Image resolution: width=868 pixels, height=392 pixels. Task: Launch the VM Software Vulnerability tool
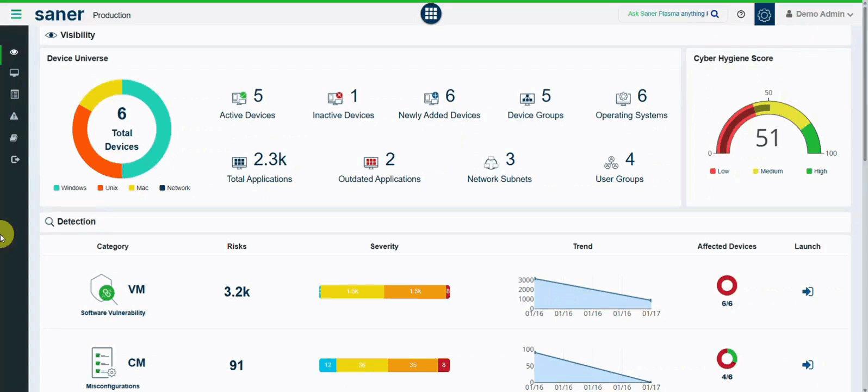coord(808,292)
